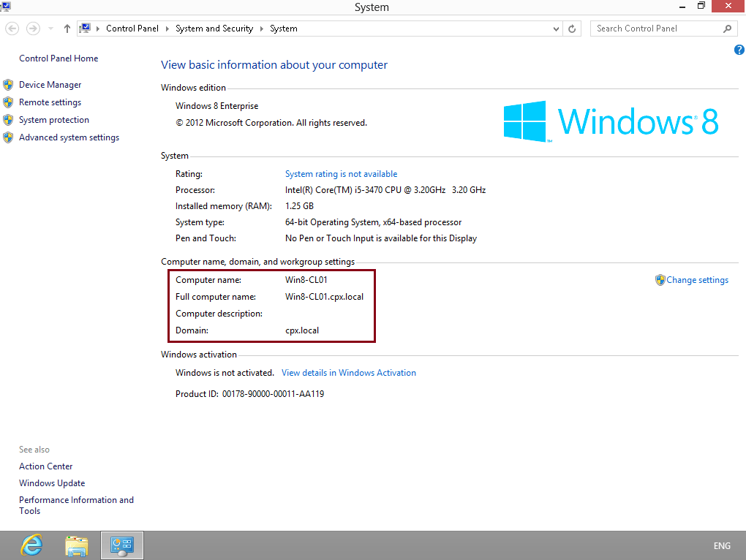Open System protection

coord(54,120)
